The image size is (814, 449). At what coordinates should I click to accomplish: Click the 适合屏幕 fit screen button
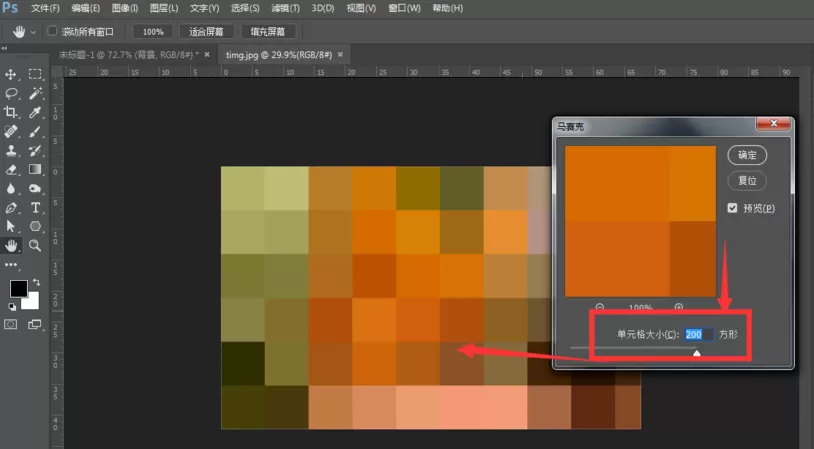(x=206, y=32)
